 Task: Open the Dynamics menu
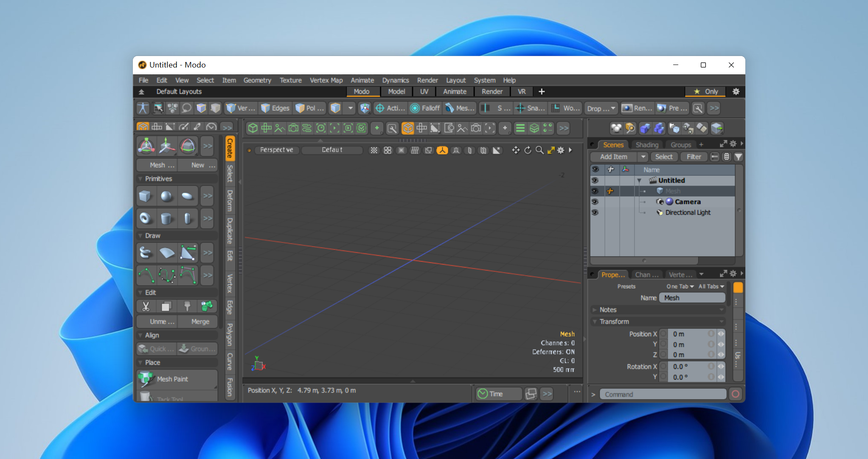[x=395, y=80]
